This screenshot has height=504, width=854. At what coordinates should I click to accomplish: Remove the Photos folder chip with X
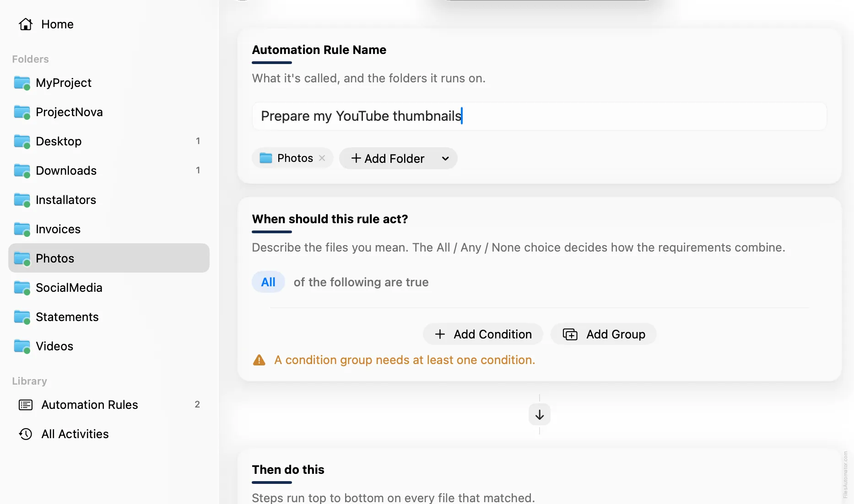[322, 158]
